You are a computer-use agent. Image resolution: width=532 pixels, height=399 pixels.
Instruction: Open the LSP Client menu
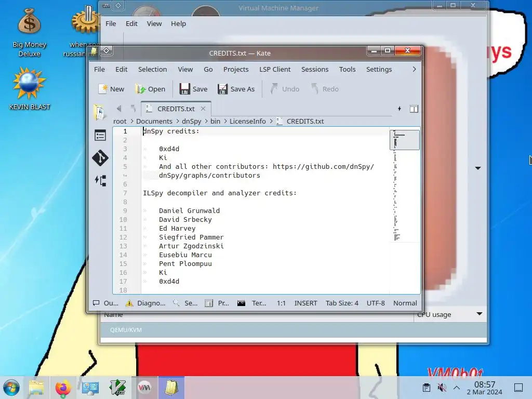click(275, 69)
